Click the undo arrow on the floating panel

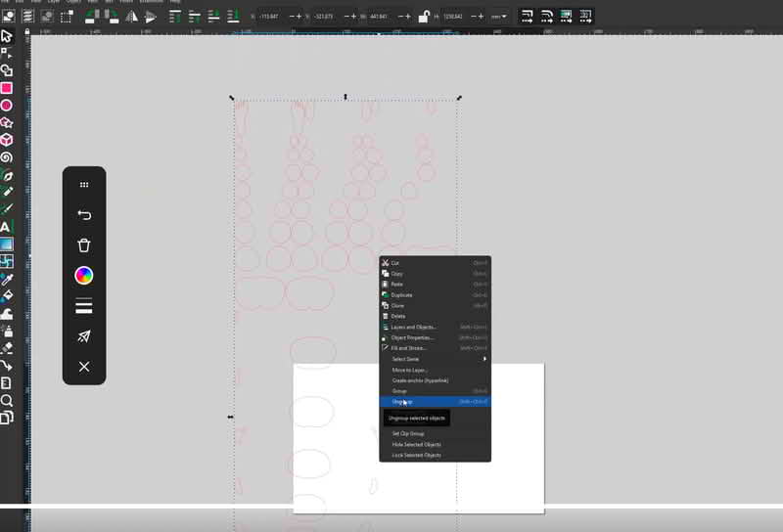pyautogui.click(x=84, y=215)
